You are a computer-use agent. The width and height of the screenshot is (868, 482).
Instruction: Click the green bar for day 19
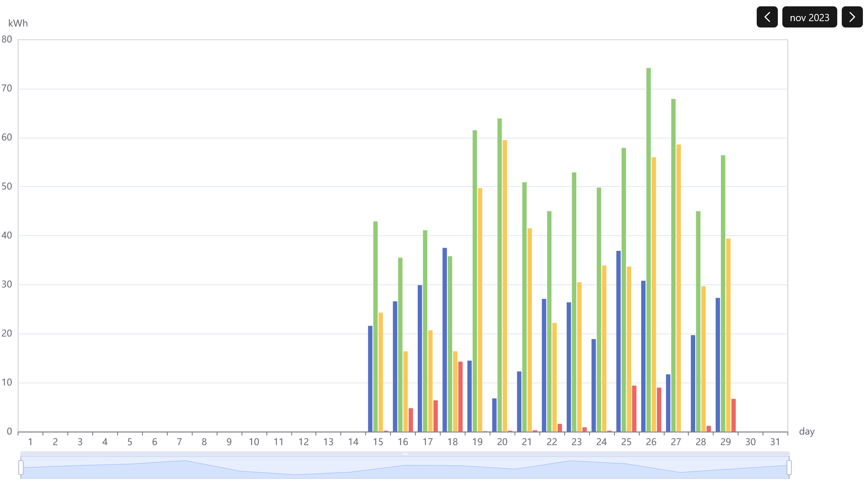tap(474, 281)
